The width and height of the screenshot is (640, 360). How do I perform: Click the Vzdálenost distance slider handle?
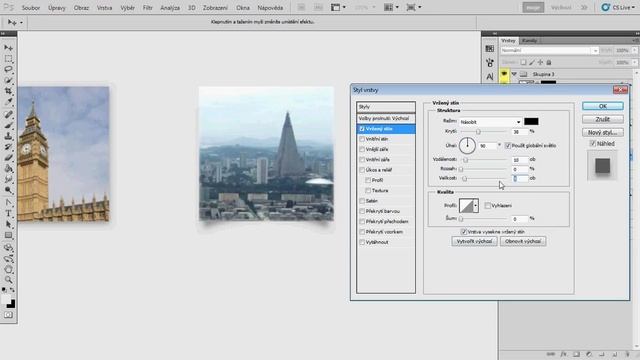pyautogui.click(x=465, y=160)
